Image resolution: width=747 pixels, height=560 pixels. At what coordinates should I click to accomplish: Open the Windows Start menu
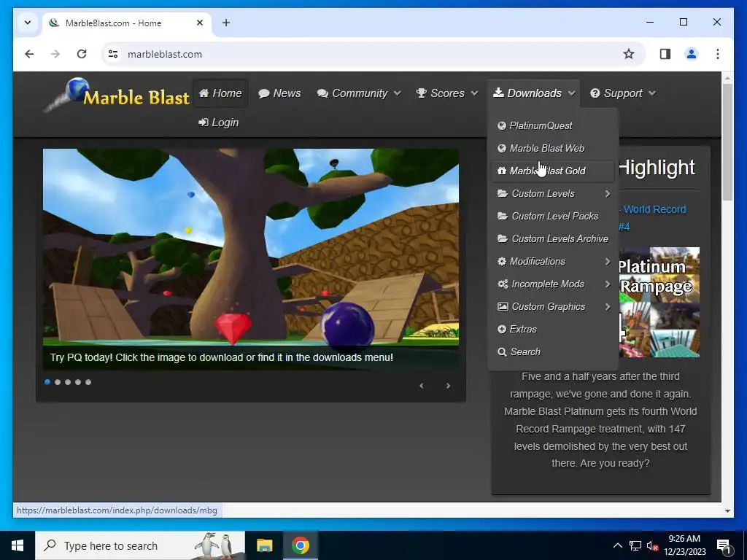click(18, 545)
